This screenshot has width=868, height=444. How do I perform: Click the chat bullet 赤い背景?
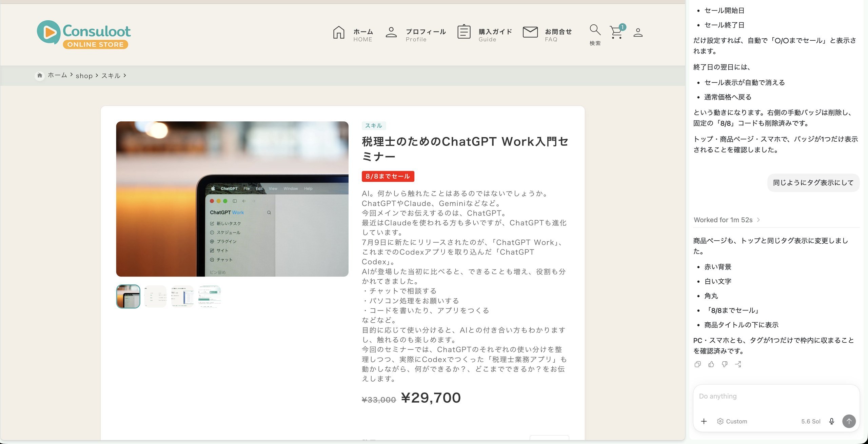click(718, 267)
